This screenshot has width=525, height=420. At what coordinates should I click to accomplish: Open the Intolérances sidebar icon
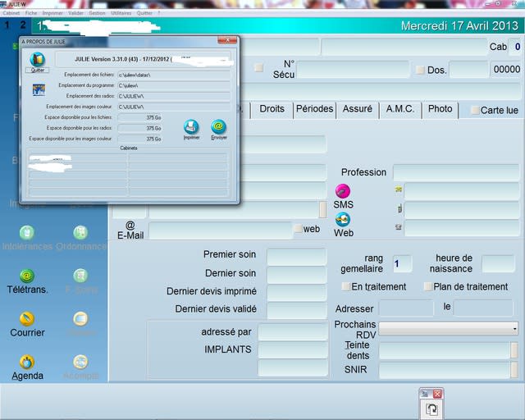[x=27, y=233]
